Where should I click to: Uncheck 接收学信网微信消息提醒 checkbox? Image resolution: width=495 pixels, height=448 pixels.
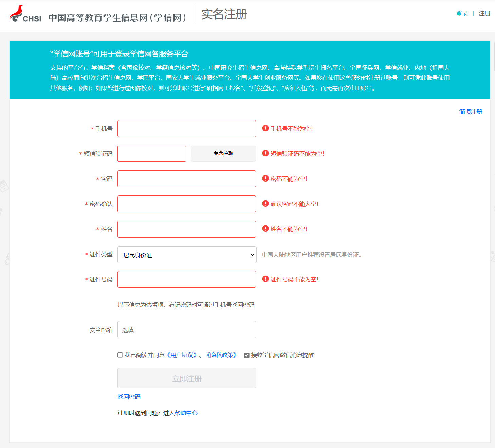pyautogui.click(x=247, y=355)
